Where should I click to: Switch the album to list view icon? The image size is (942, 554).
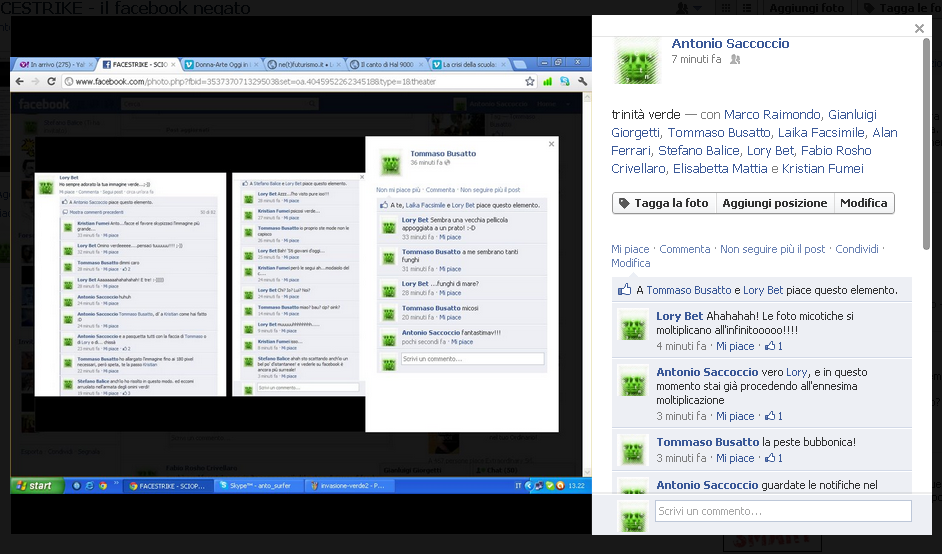click(747, 8)
